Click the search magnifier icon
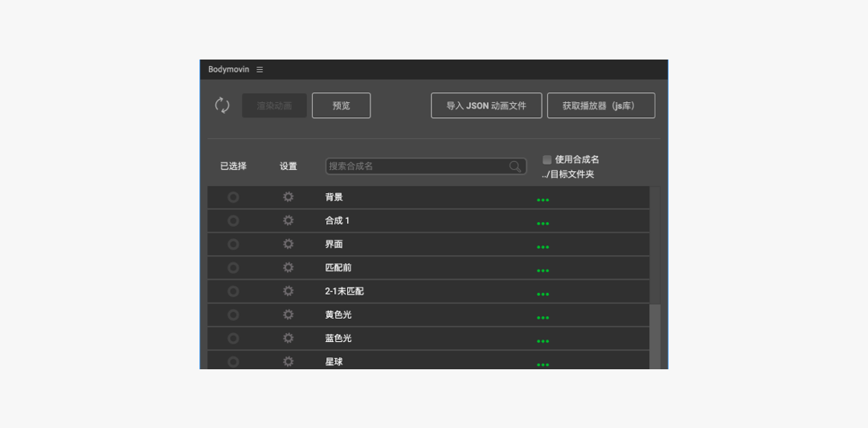 515,167
